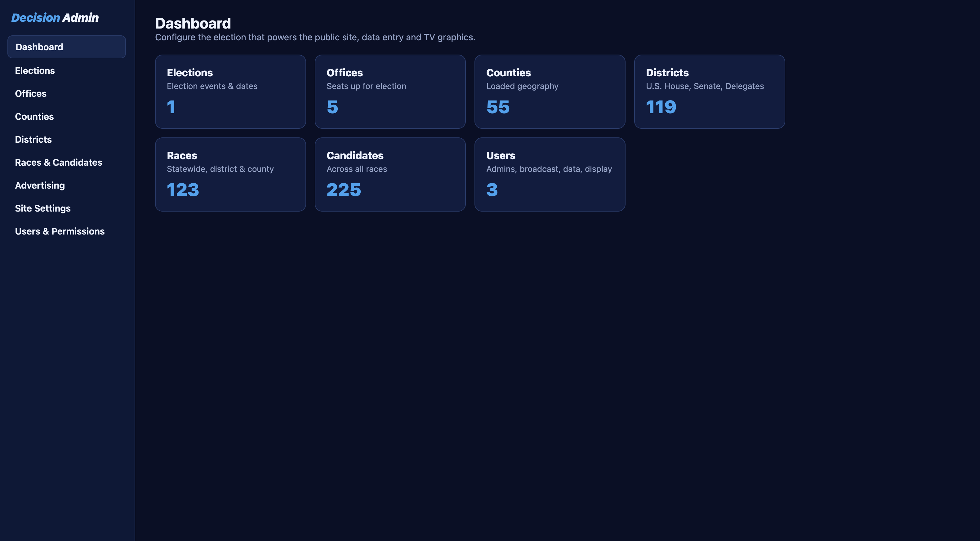
Task: Open the Dashboard sidebar item
Action: [x=67, y=47]
